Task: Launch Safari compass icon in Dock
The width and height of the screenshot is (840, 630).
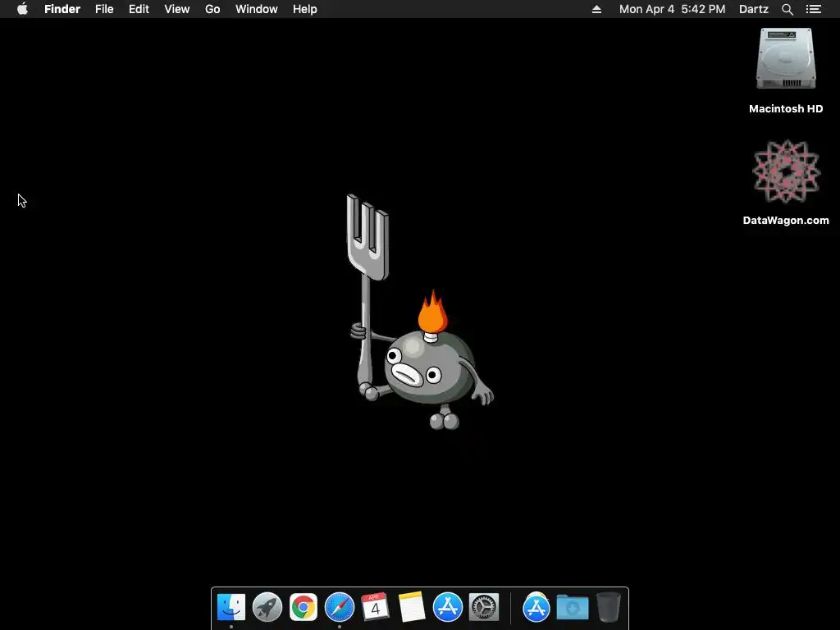Action: click(x=340, y=607)
